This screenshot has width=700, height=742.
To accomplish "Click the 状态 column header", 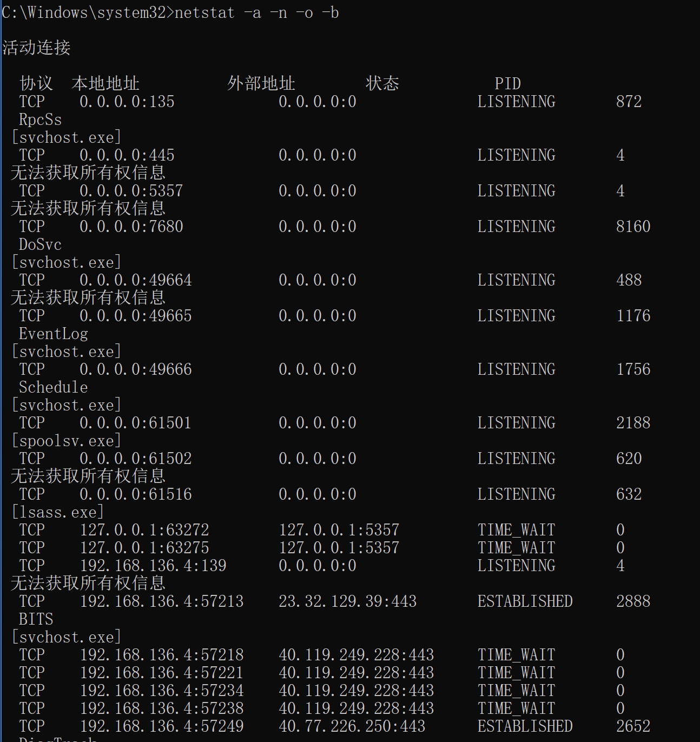I will 382,83.
